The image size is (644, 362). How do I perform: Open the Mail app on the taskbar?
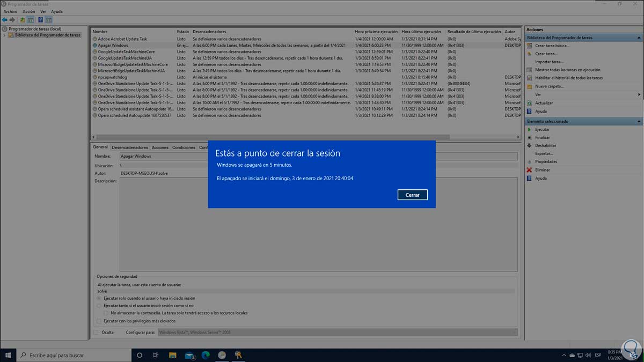[189, 354]
